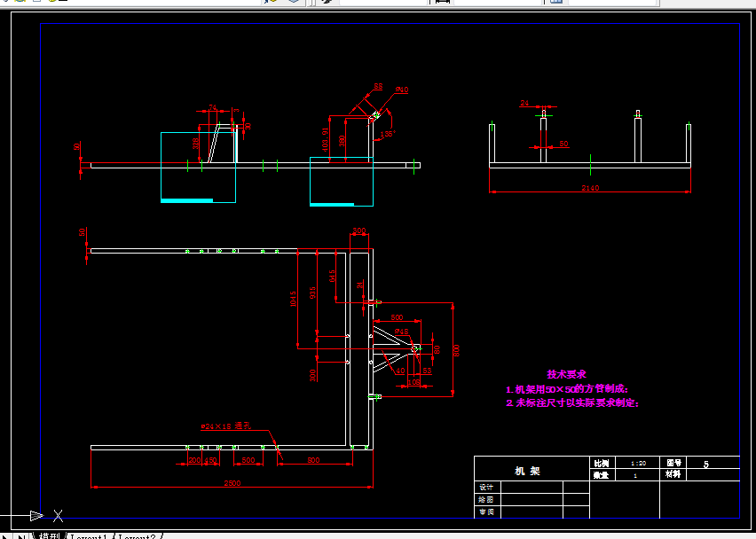
Task: Click the 数量 label cell
Action: pos(602,475)
